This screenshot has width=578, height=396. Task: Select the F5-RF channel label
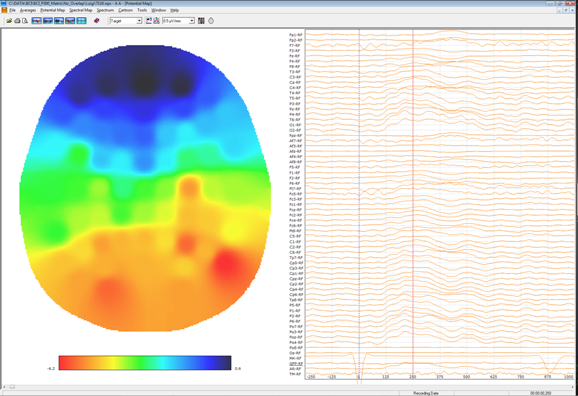(x=295, y=167)
